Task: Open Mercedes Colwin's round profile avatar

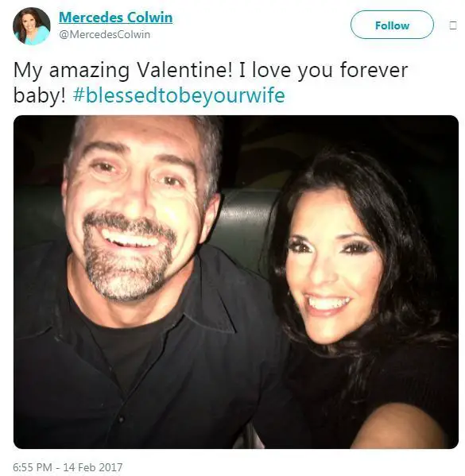Action: pyautogui.click(x=31, y=26)
